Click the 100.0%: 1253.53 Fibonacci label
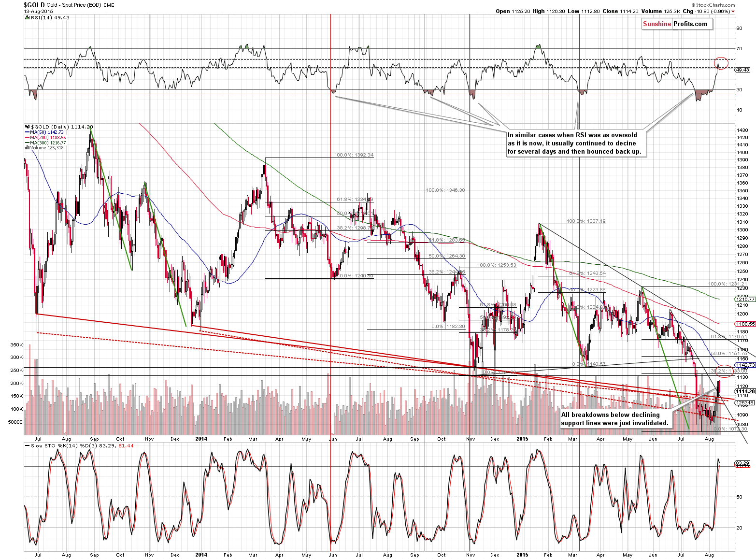Screen dimensions: 756x559 point(497,265)
